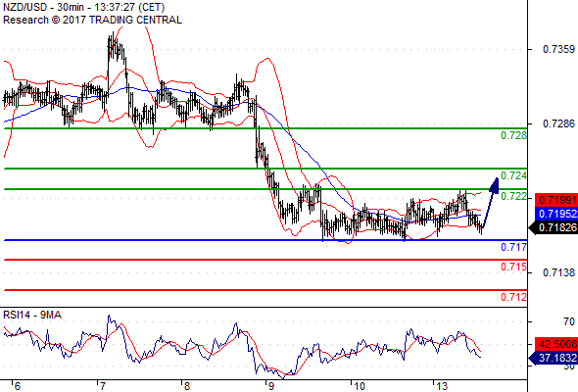The height and width of the screenshot is (392, 578).
Task: Click the red 0.71991 price tag
Action: 555,200
